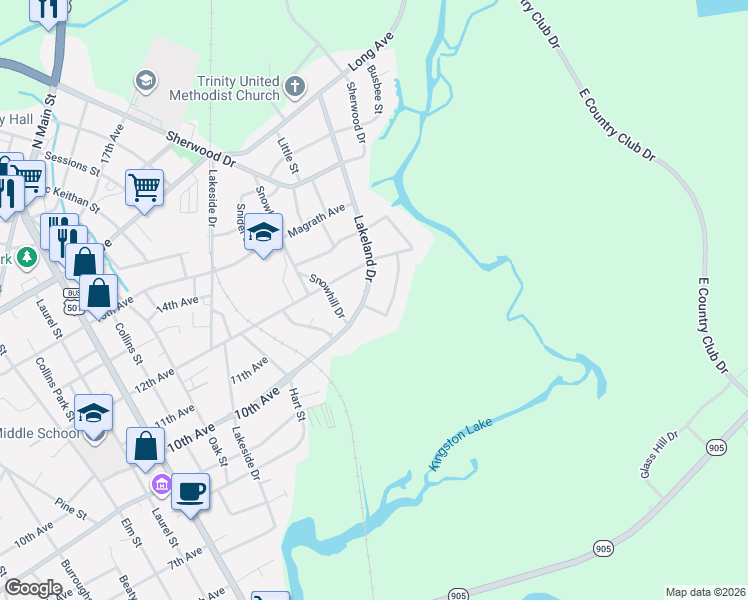Select the Busbee St label
Image resolution: width=748 pixels, height=600 pixels.
pyautogui.click(x=375, y=89)
